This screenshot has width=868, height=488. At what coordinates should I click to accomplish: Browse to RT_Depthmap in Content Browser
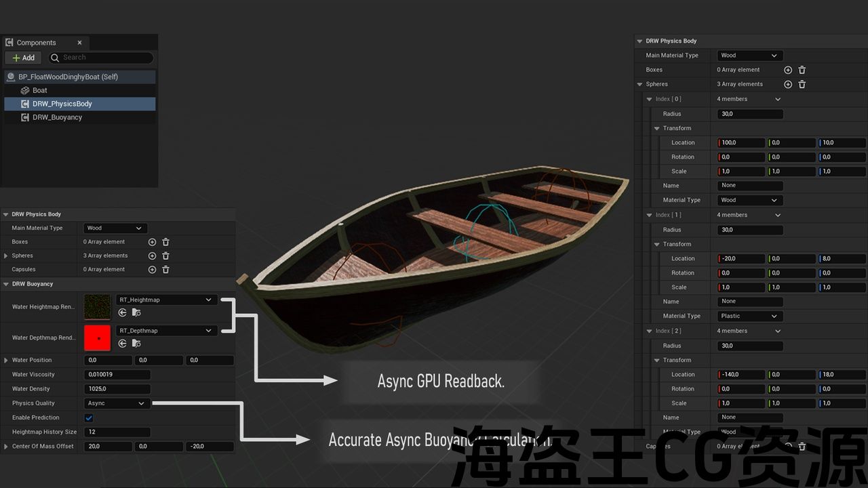tap(136, 344)
